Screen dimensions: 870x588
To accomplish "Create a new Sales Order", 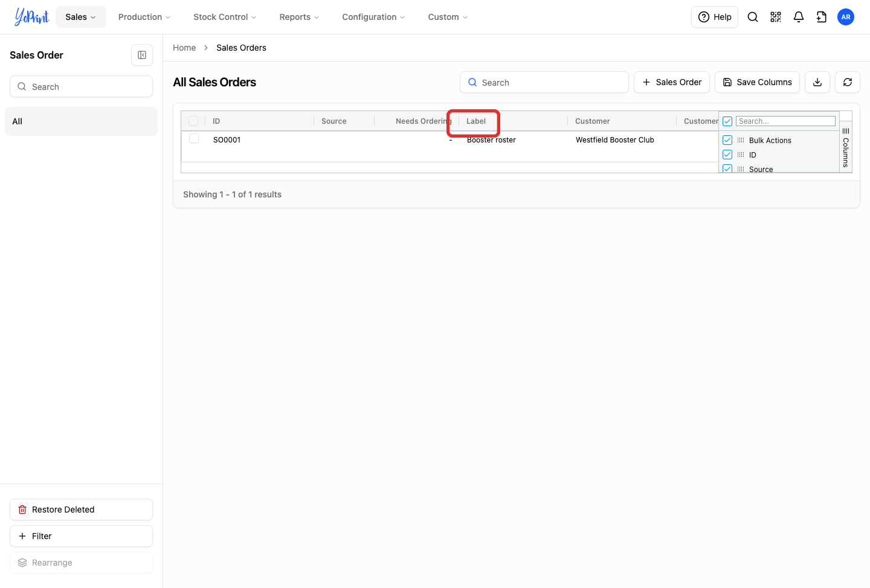I will (672, 82).
